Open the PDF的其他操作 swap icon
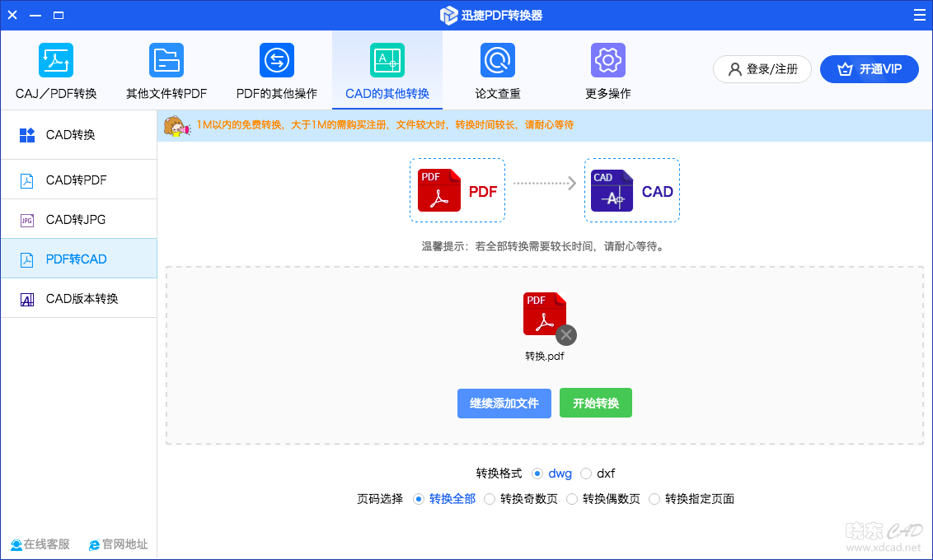Screen dimensions: 933x560 click(277, 60)
